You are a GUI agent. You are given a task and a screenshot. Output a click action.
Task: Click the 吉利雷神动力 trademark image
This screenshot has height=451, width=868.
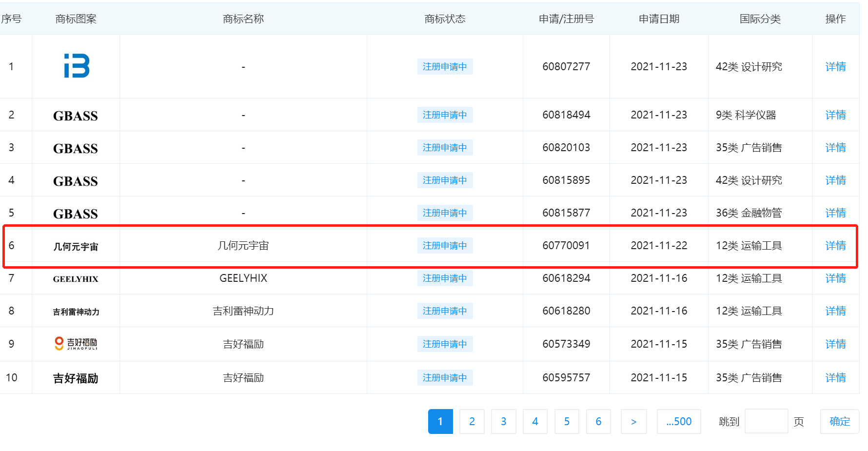tap(76, 312)
